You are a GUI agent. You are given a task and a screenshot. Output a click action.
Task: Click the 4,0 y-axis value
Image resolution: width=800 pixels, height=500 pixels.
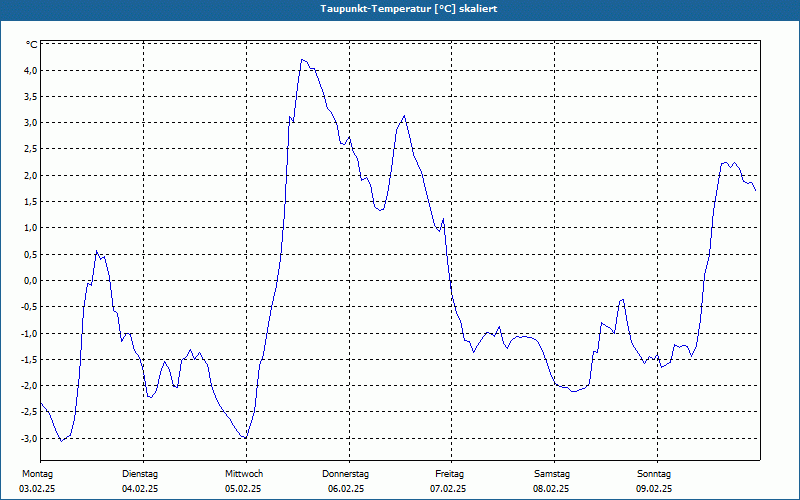pyautogui.click(x=31, y=70)
